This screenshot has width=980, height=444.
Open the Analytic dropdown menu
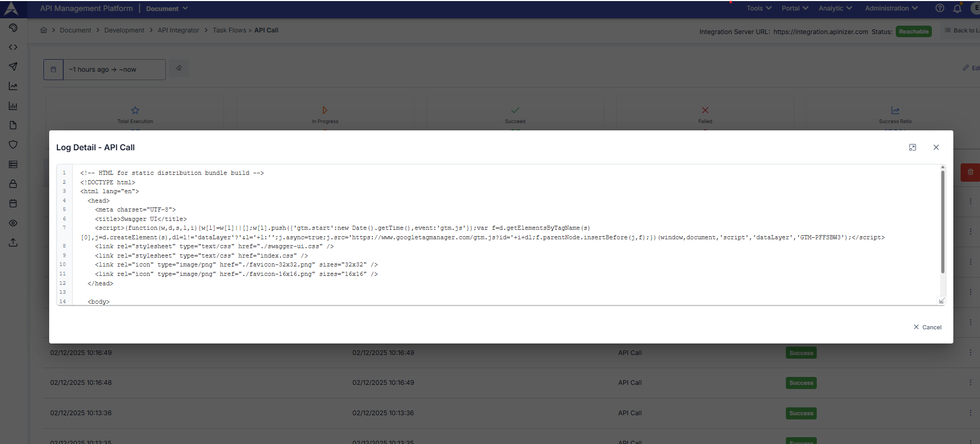pos(835,8)
